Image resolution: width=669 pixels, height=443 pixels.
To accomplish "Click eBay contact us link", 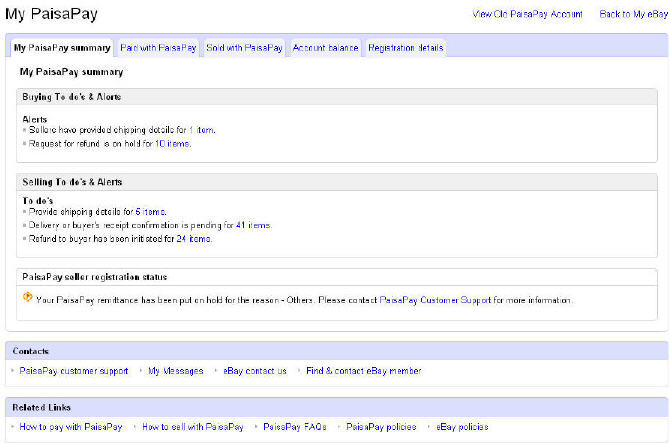I will 255,371.
